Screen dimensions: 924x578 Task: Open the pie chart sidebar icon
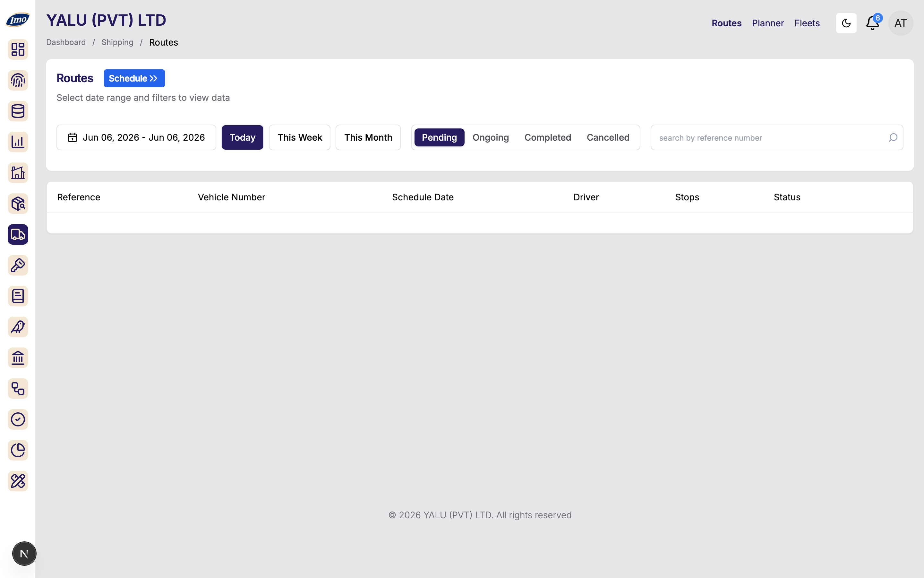[18, 450]
